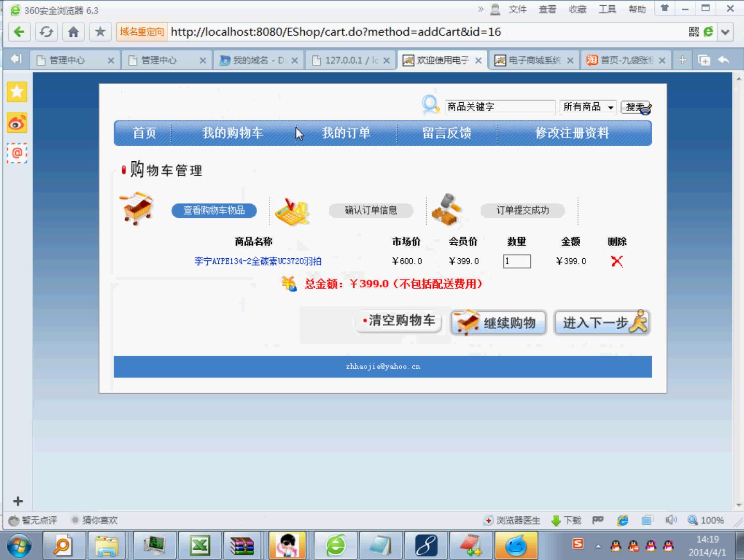Screen dimensions: 744x560
Task: Switch to the 127.0.0.1 tab
Action: pyautogui.click(x=350, y=60)
